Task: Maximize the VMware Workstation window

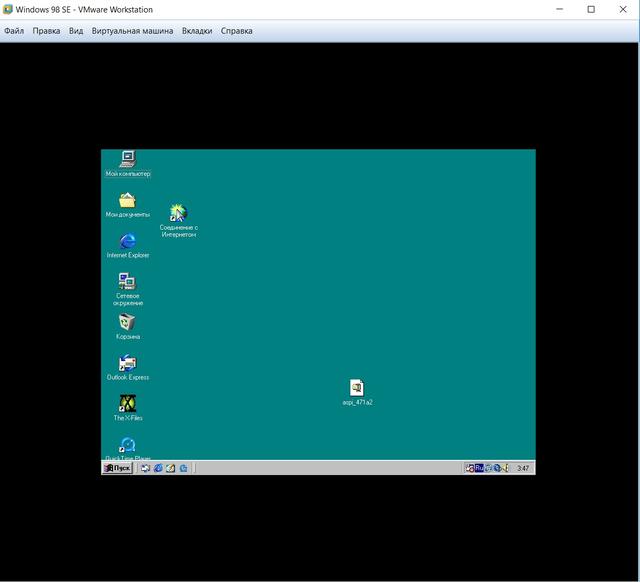Action: tap(591, 9)
